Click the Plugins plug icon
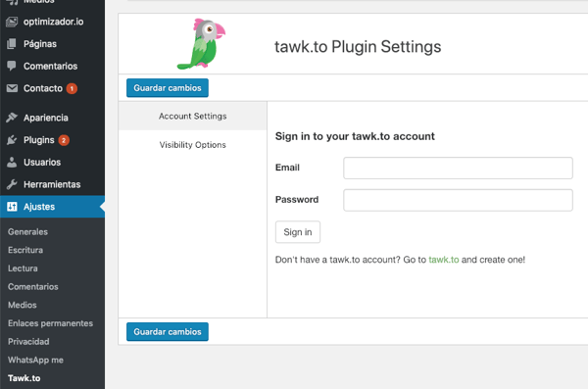This screenshot has width=588, height=389. click(x=12, y=140)
